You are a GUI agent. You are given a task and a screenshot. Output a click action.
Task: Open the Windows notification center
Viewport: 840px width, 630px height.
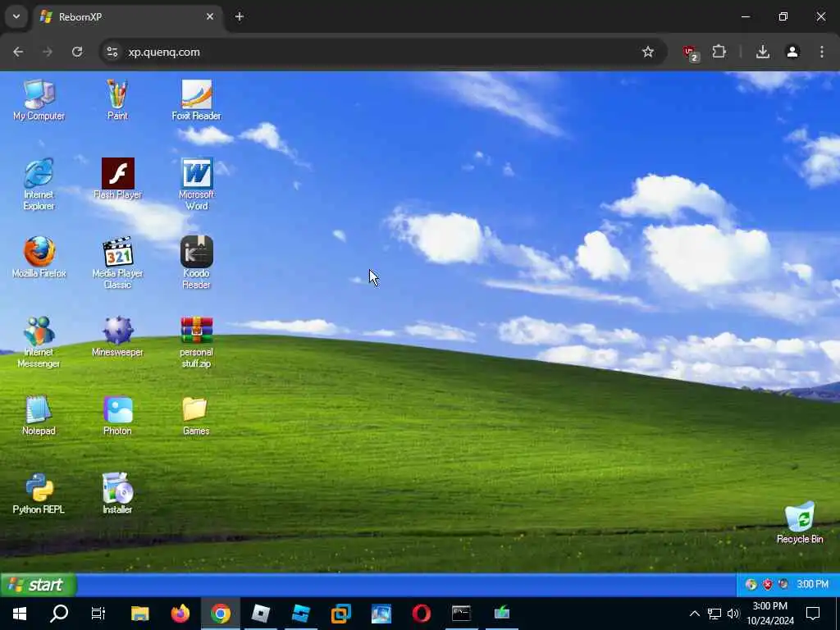[813, 614]
